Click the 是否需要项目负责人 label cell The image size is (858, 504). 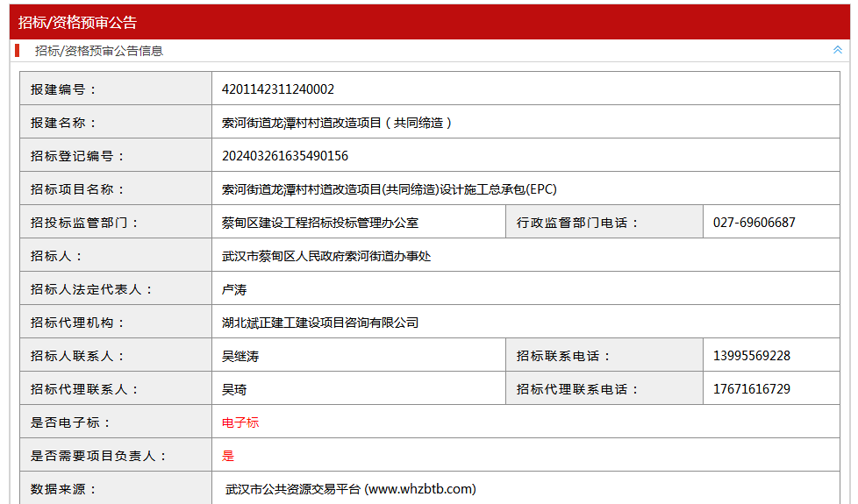click(x=116, y=455)
